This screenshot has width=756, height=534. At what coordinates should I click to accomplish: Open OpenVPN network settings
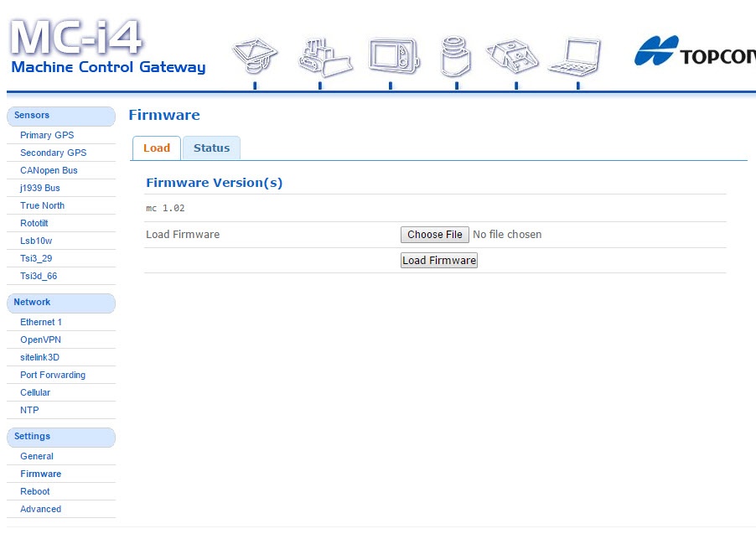click(x=40, y=340)
